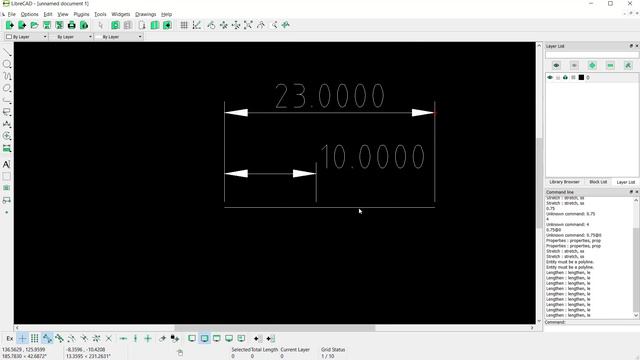Click the 23.0000 dimension text
Screen dimensions: 640x360
330,96
